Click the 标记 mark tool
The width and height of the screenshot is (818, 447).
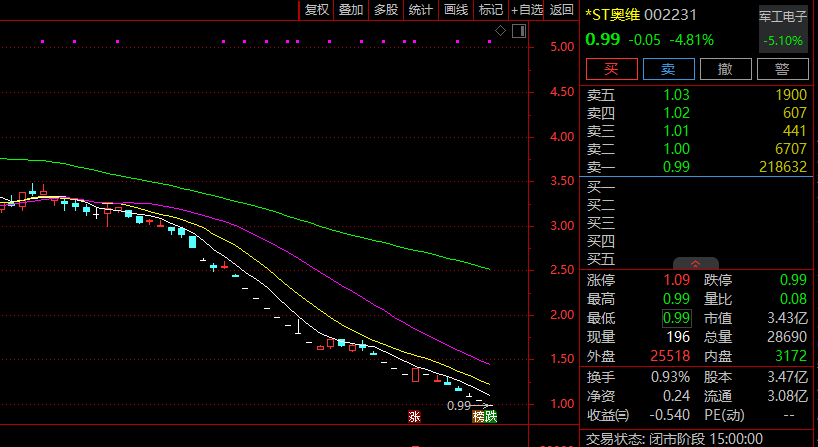(490, 10)
